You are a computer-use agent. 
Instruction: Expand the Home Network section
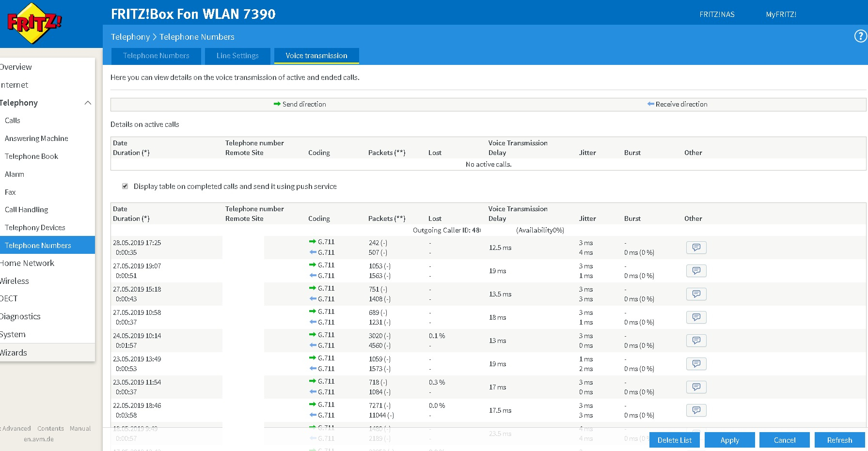click(x=27, y=263)
